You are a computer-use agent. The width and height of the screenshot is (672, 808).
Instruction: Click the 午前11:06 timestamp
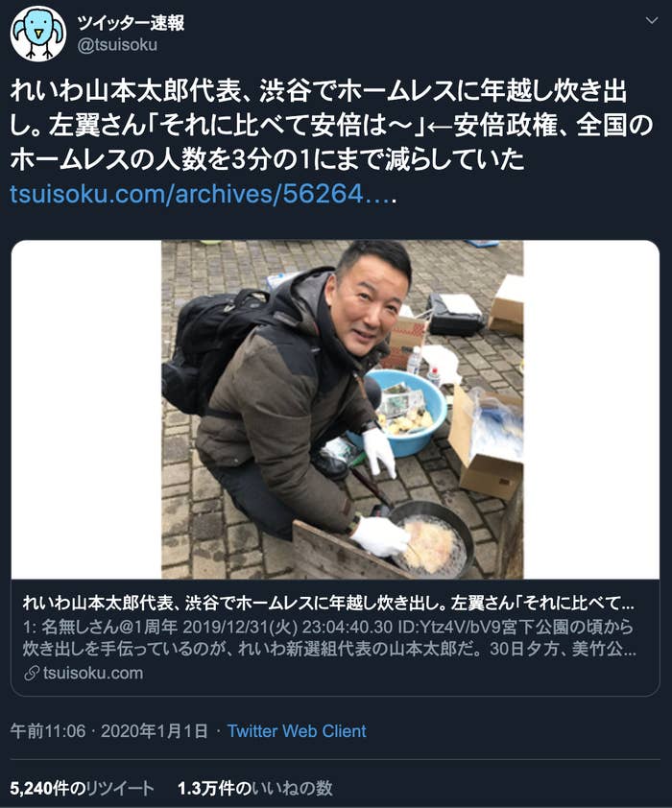48,730
